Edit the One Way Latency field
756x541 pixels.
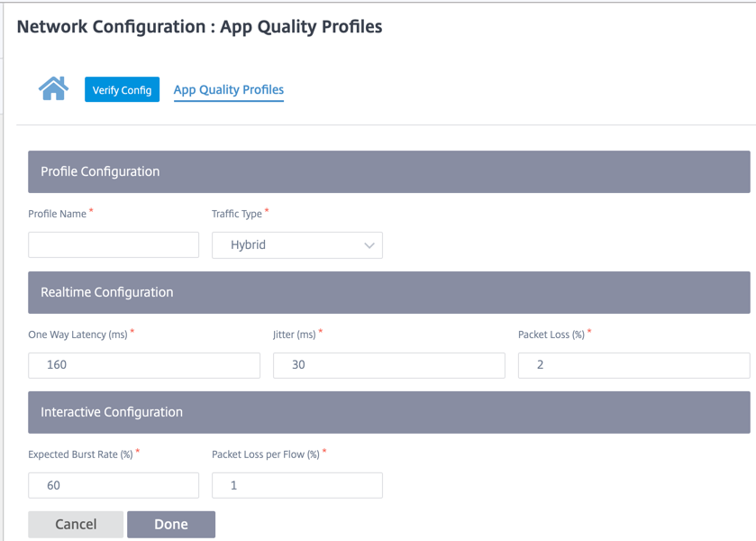tap(144, 365)
